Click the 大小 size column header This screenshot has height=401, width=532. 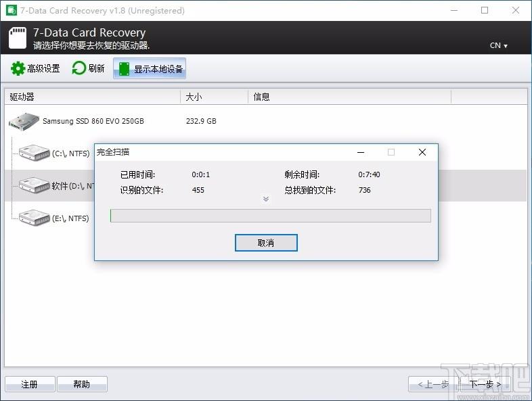point(214,97)
